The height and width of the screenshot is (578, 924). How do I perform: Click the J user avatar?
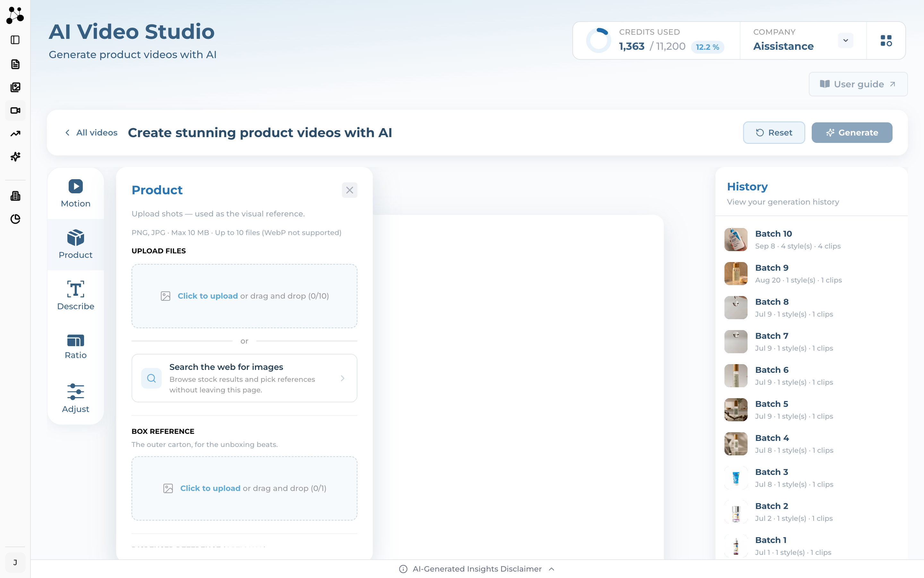pos(15,562)
